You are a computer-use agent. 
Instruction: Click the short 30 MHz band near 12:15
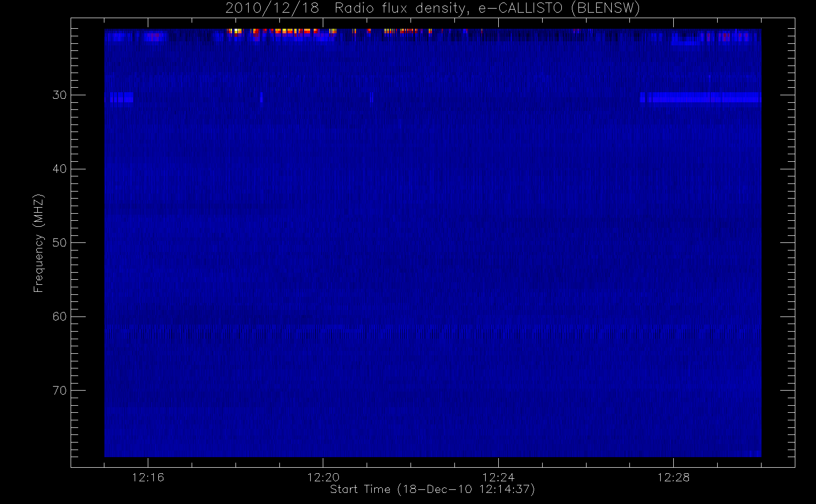(121, 97)
